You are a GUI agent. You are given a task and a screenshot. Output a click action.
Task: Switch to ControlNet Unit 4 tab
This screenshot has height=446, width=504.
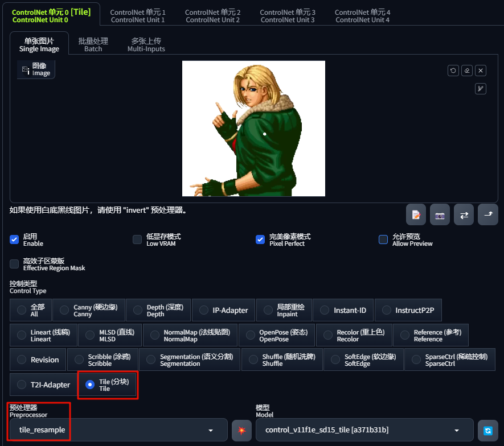point(363,16)
